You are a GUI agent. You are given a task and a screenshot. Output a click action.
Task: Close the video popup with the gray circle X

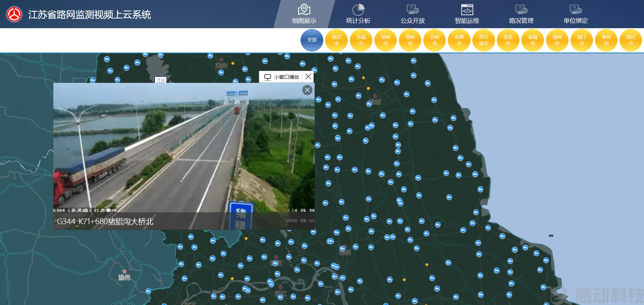pyautogui.click(x=307, y=90)
